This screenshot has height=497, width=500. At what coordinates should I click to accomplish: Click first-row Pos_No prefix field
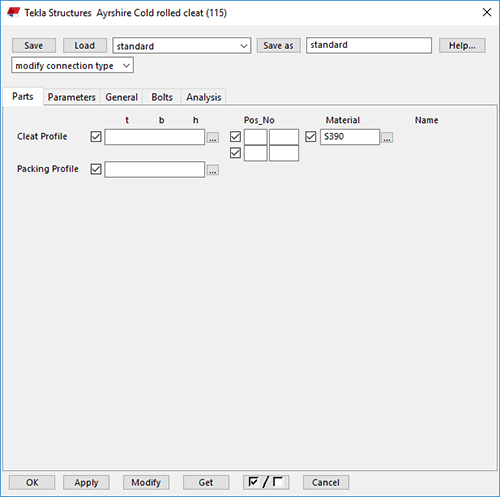coord(256,137)
